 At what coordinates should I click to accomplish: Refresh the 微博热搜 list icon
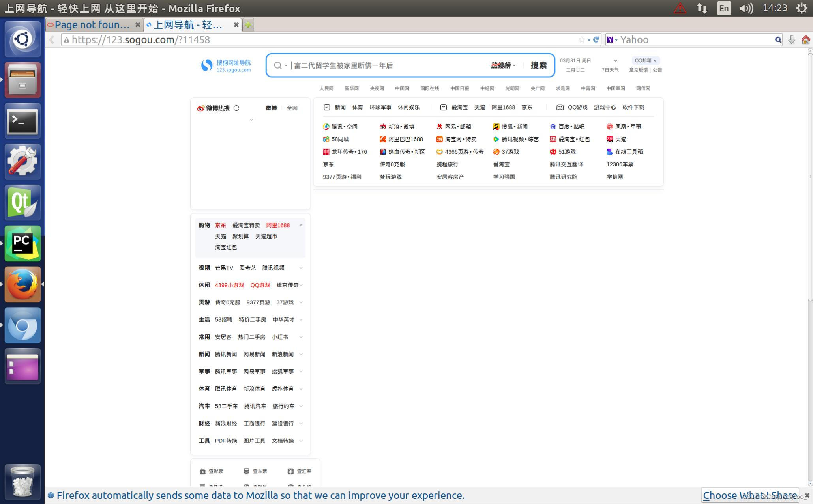click(x=236, y=108)
